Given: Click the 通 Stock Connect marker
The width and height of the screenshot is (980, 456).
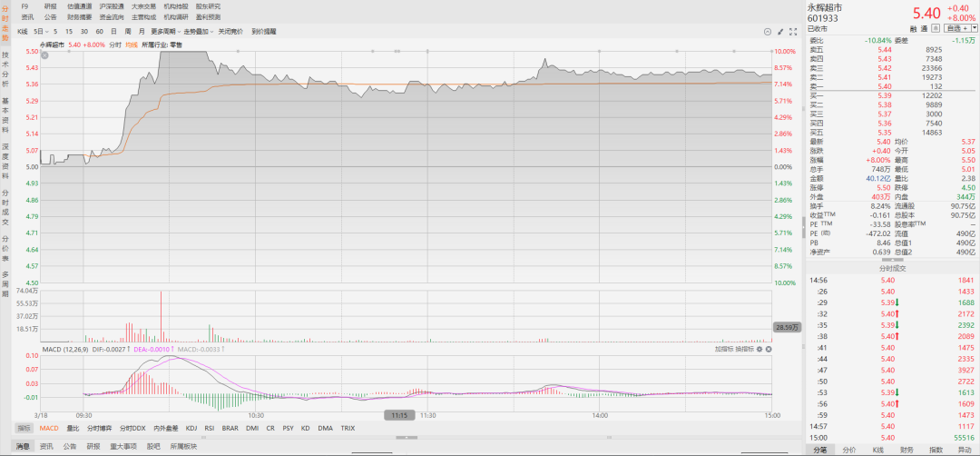Looking at the screenshot, I should click(x=924, y=28).
